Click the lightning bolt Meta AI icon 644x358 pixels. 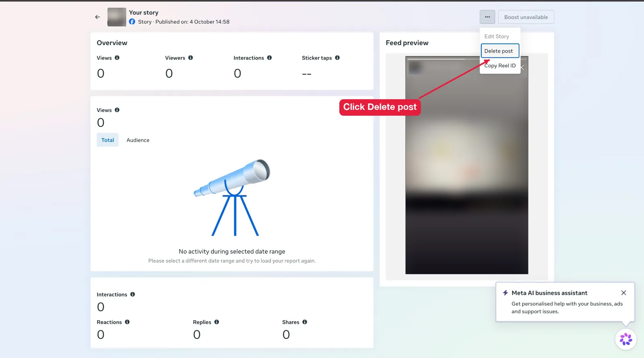click(505, 293)
